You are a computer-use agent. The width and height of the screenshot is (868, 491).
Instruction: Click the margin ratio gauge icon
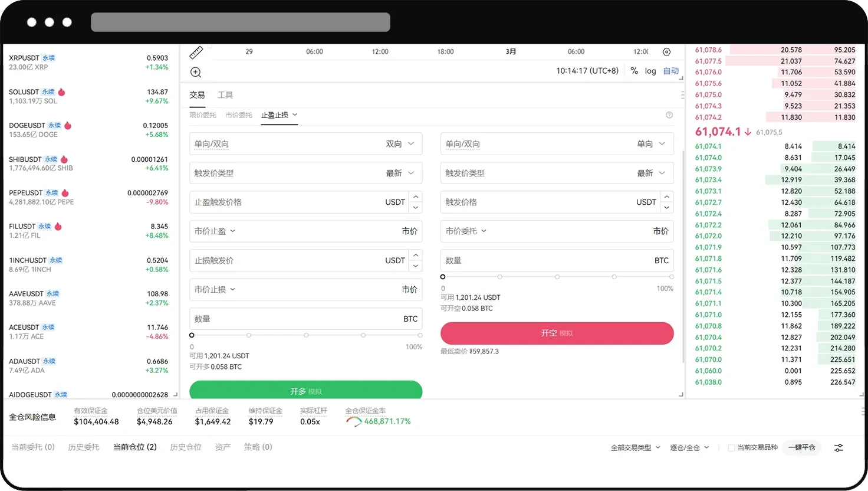click(x=354, y=421)
